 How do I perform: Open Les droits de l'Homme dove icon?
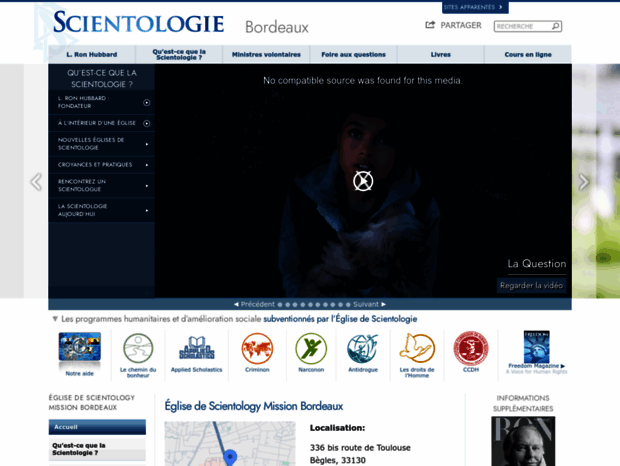(417, 348)
